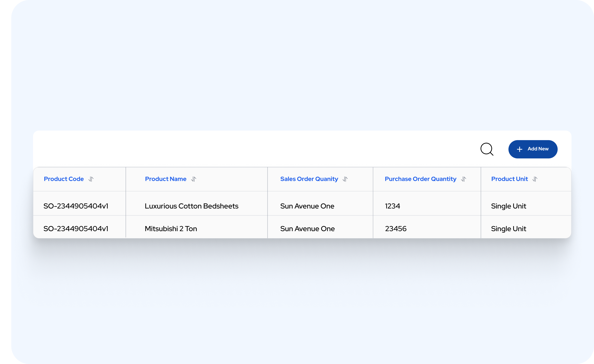
Task: Click second row SO-2344905404v1 code
Action: point(76,229)
